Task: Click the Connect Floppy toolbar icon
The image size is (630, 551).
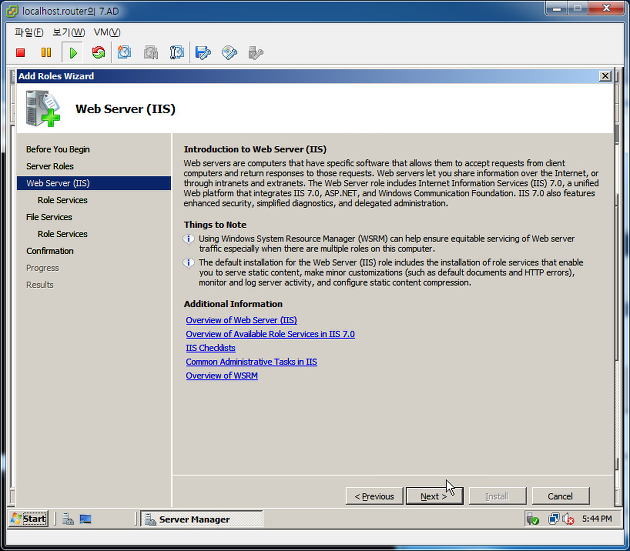Action: tap(203, 53)
